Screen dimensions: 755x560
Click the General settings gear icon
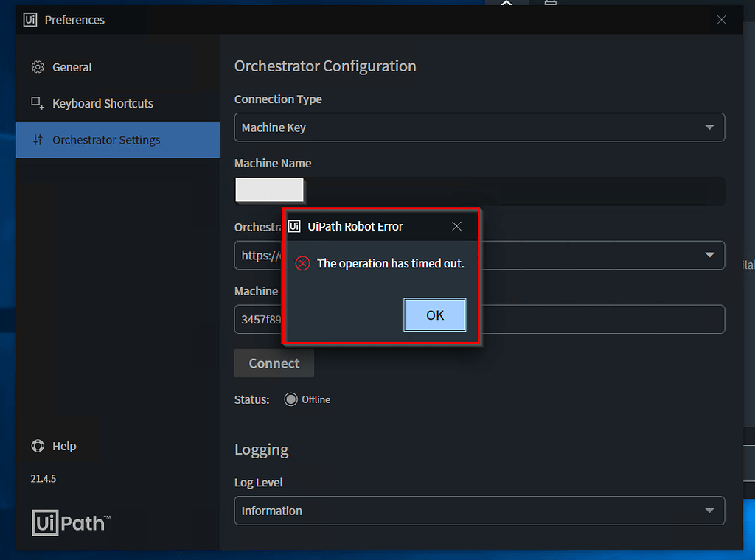coord(37,67)
